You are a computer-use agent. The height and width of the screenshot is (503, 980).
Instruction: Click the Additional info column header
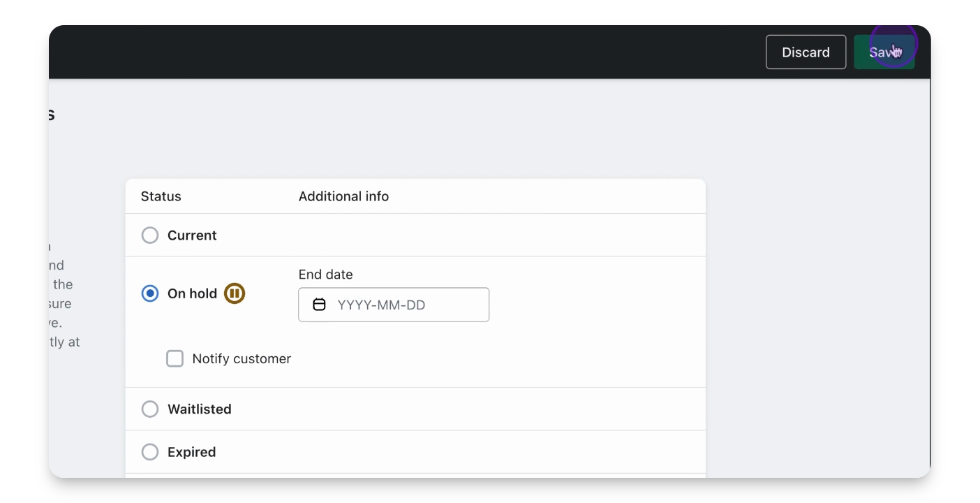coord(343,196)
